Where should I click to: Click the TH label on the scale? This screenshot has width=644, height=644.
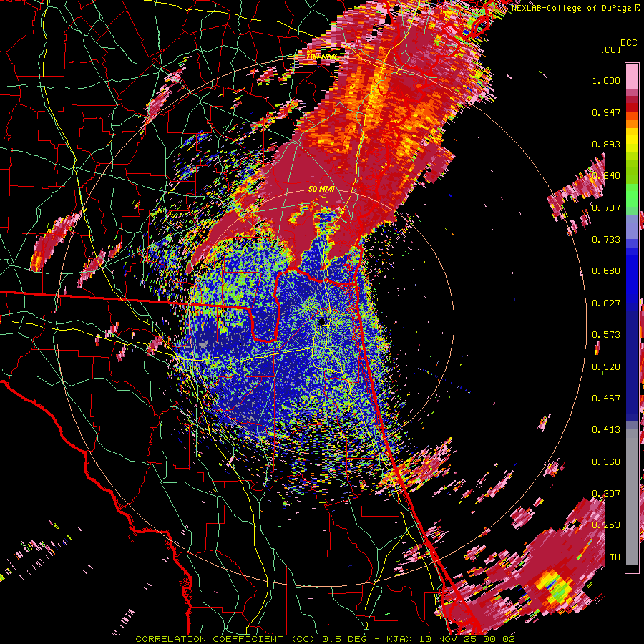tap(615, 557)
